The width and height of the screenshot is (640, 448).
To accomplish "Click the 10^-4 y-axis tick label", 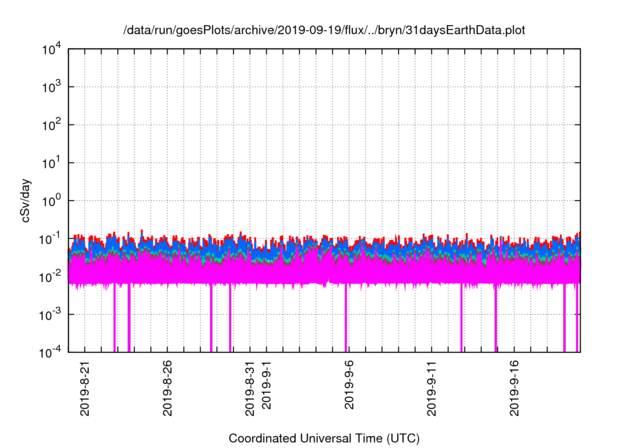I will (x=50, y=352).
